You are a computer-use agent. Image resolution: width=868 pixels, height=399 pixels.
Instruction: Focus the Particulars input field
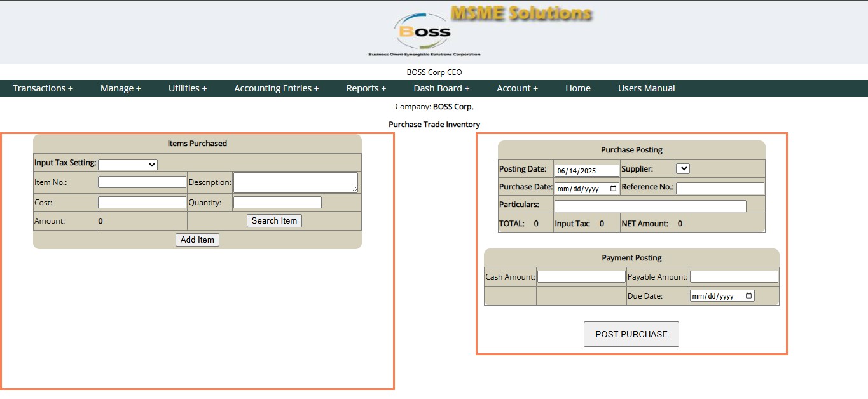click(x=650, y=206)
